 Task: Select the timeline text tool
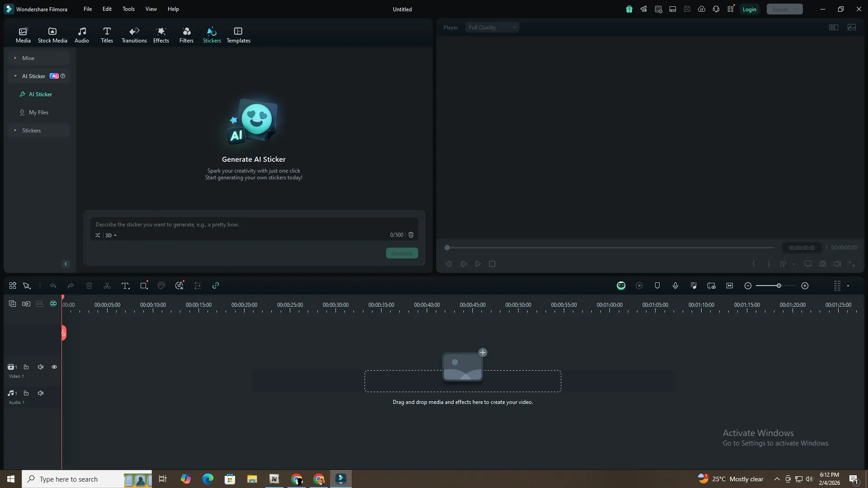tap(125, 286)
